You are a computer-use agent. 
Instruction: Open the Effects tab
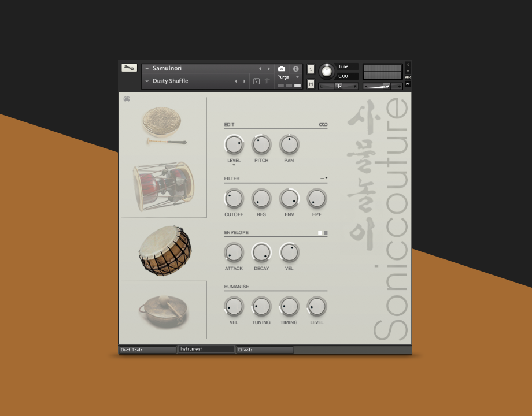tap(265, 350)
